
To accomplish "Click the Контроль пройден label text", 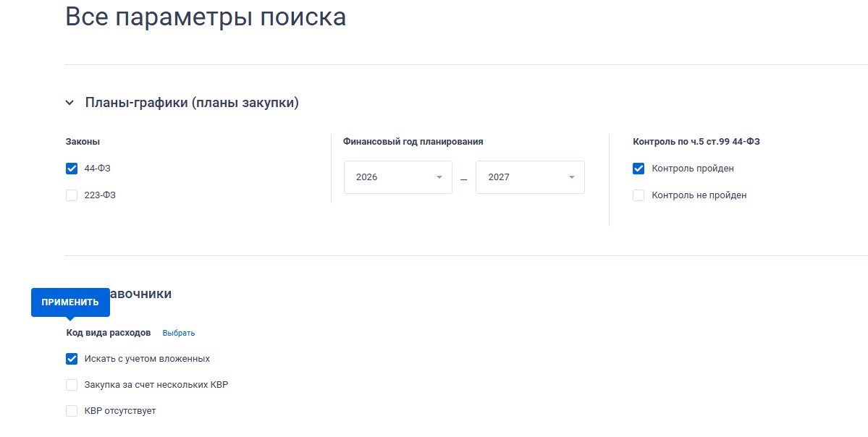I will (692, 169).
